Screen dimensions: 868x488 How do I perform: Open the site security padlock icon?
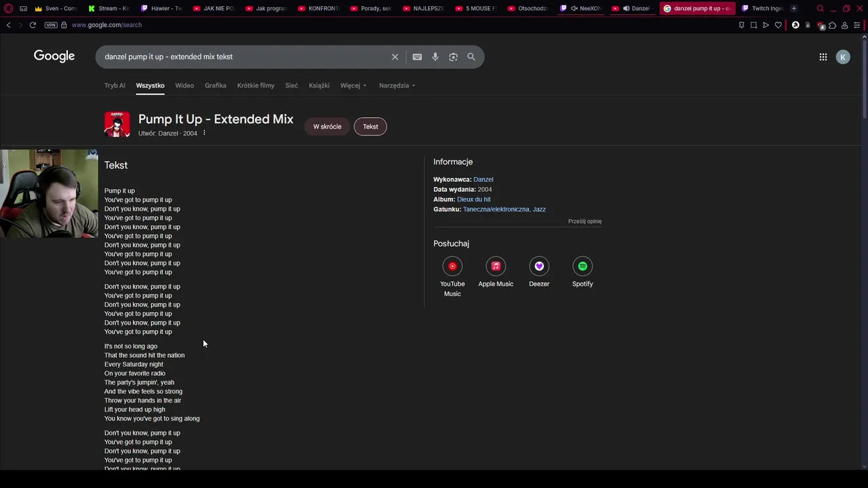click(64, 25)
